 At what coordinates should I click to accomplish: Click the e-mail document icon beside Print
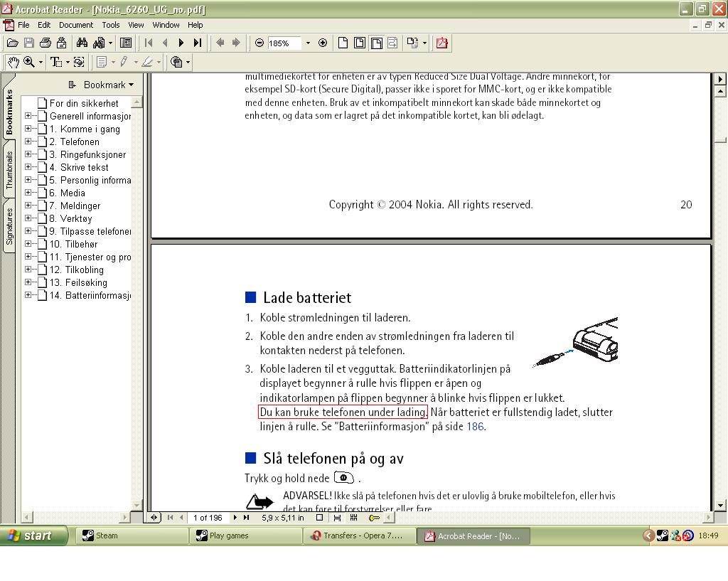pyautogui.click(x=61, y=43)
